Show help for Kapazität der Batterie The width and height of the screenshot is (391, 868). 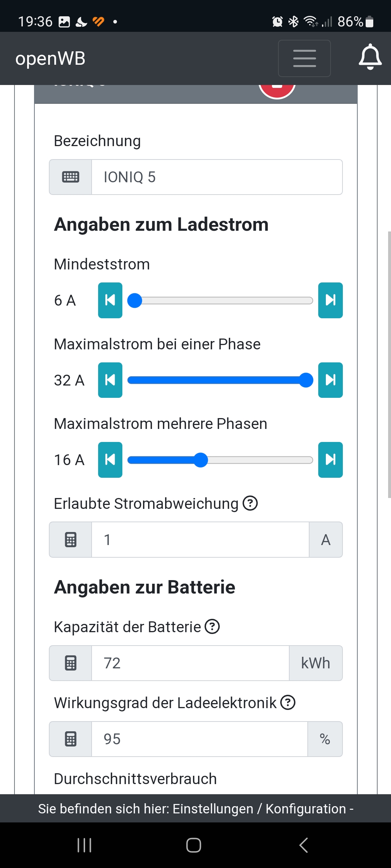click(212, 626)
